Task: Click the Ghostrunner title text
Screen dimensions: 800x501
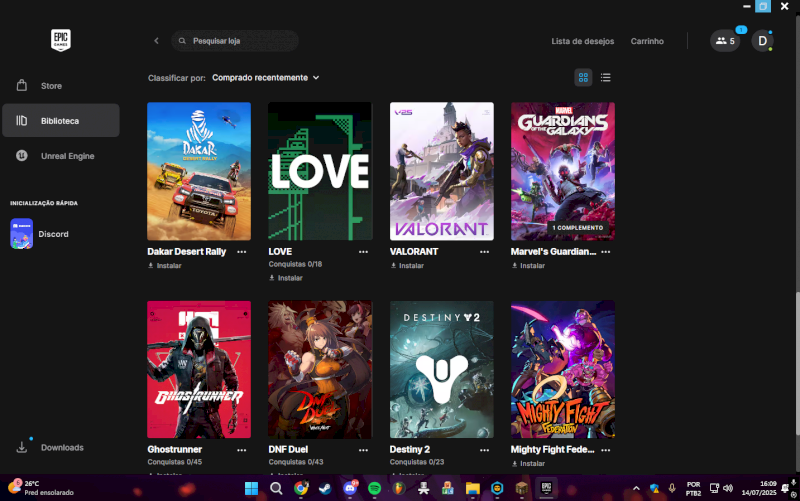Action: (174, 449)
